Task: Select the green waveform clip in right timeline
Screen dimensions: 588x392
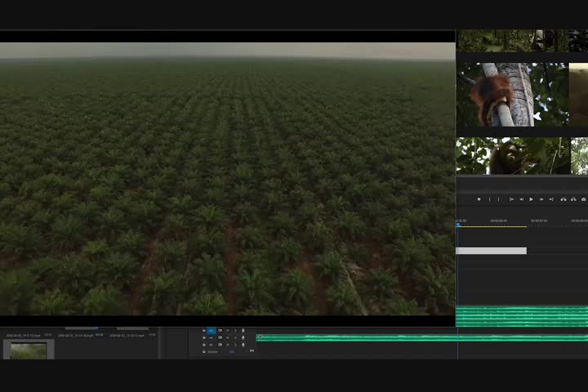Action: tap(522, 316)
